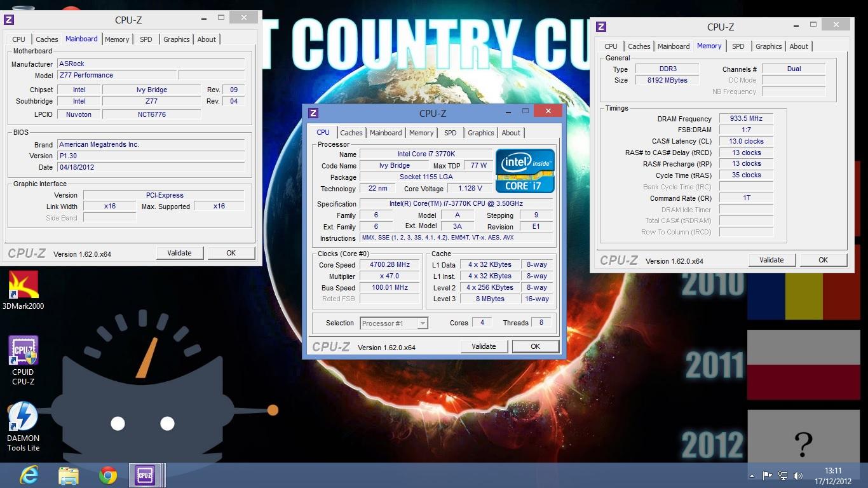Click OK in the Mainboard window

pos(231,253)
